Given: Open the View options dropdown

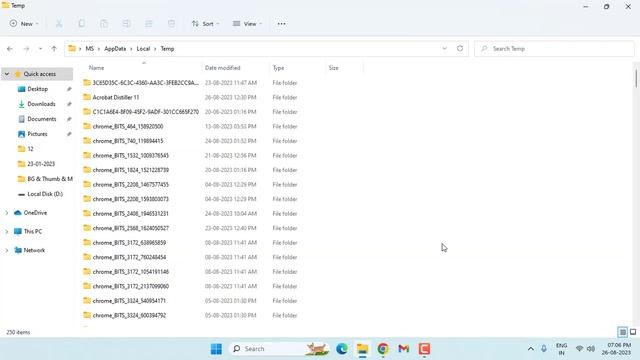Looking at the screenshot, I should (x=247, y=24).
